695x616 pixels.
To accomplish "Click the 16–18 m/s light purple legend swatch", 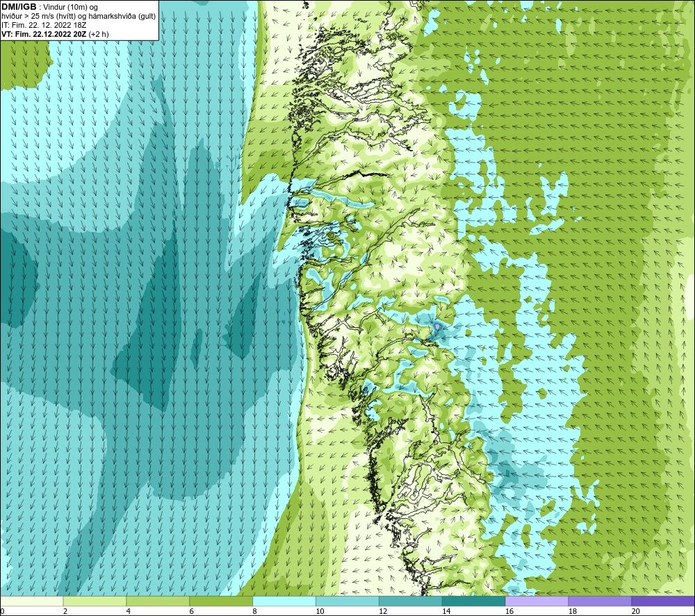I will coord(537,601).
